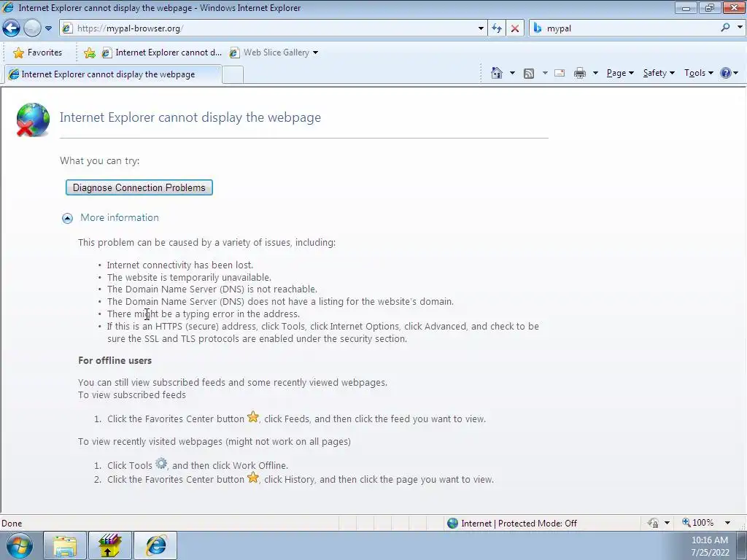Click the line 'The website is temporarily unavailable.'

click(x=189, y=278)
